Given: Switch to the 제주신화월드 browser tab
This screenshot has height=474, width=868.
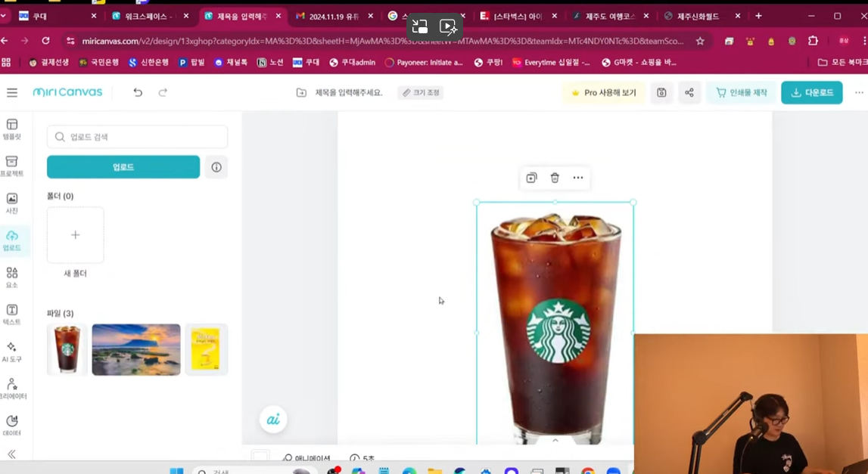Looking at the screenshot, I should click(703, 16).
